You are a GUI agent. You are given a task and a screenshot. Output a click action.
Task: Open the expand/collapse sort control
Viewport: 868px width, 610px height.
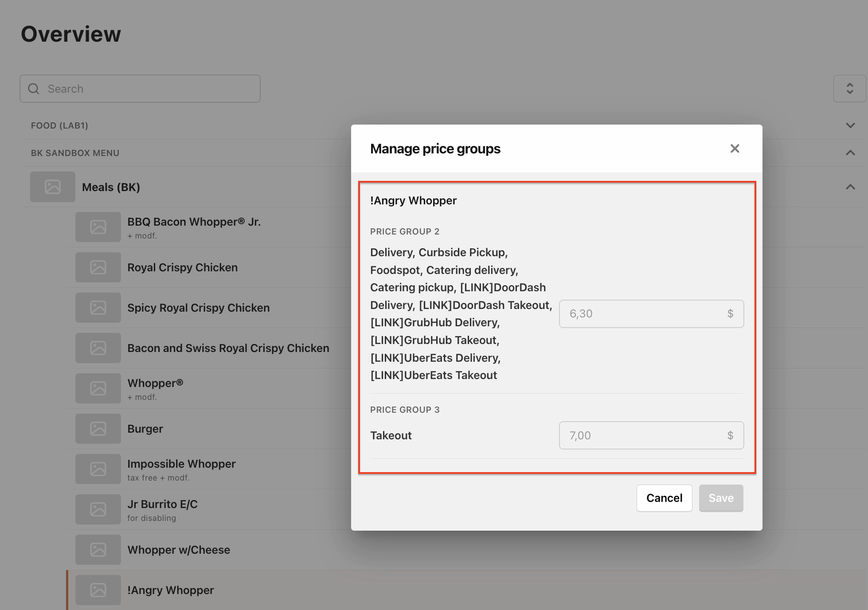[849, 89]
